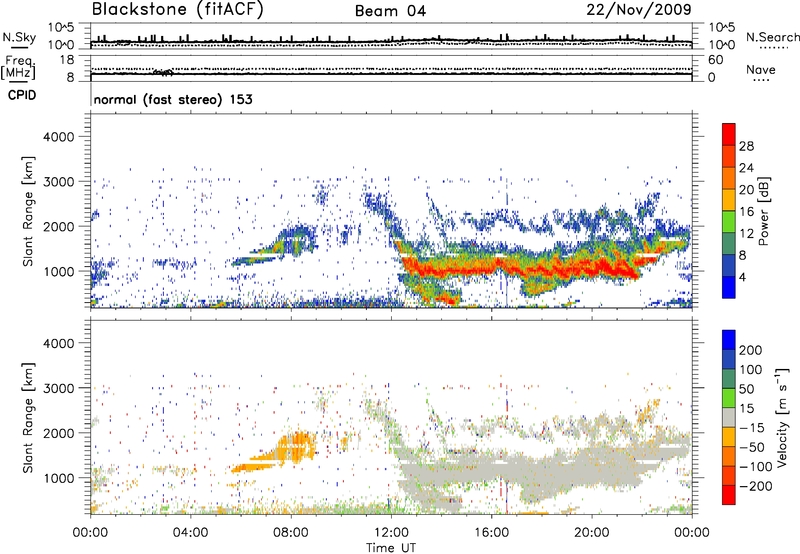This screenshot has width=800, height=554.
Task: Click the "CPID" row label
Action: (x=22, y=95)
